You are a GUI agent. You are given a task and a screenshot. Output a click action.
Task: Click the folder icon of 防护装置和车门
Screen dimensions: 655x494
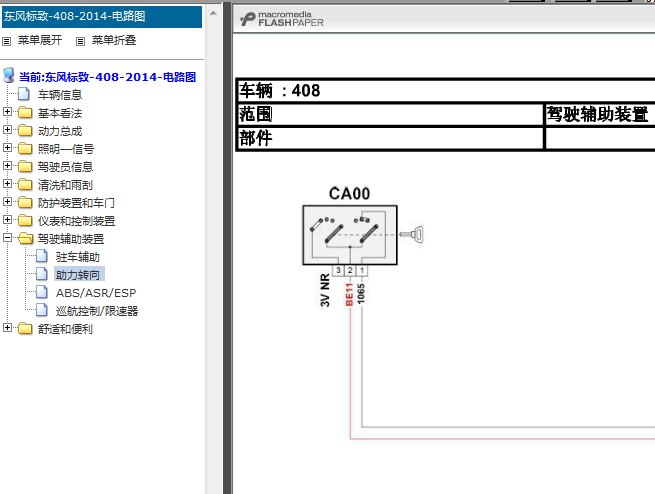(25, 202)
